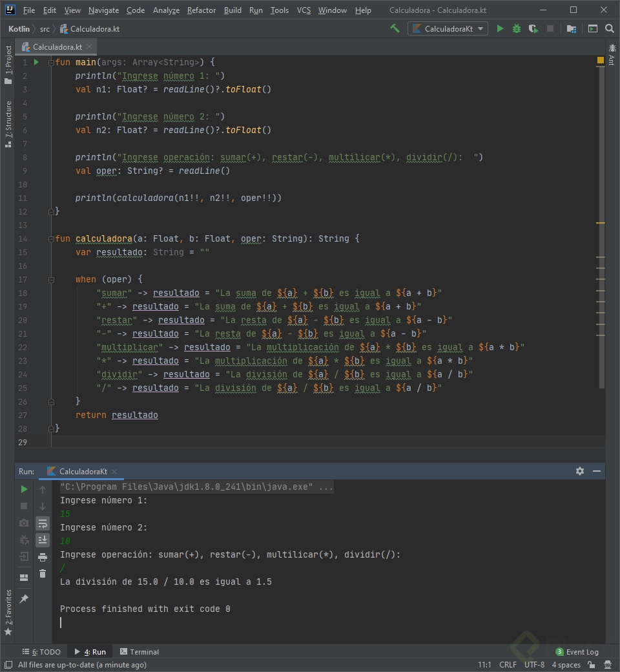Screen dimensions: 620x672
Task: Run with Coverage from the toolbar
Action: pyautogui.click(x=533, y=28)
